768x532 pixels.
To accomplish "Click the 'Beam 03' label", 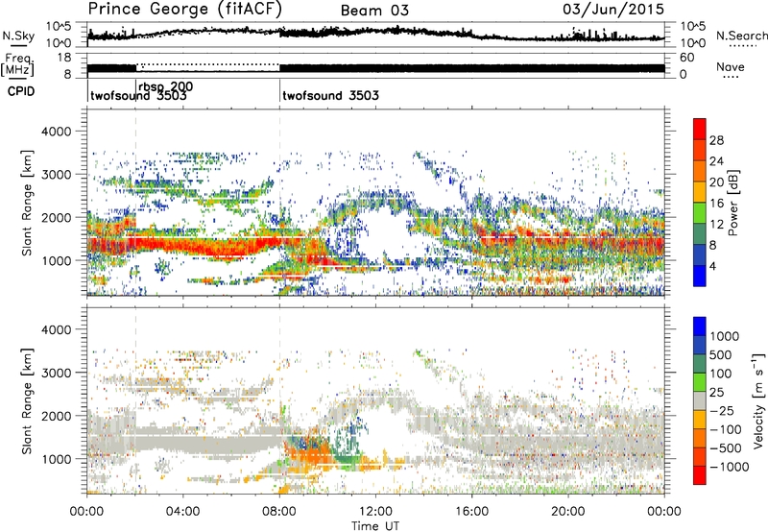I will (374, 11).
